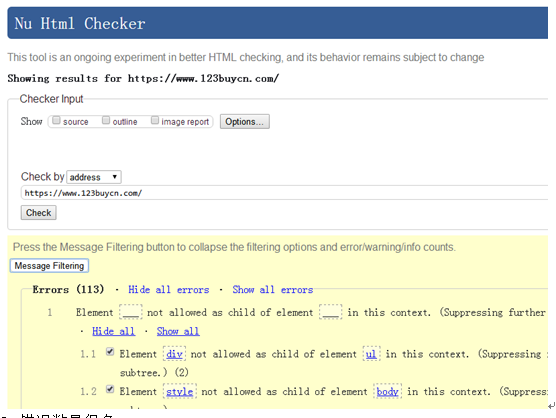
Task: Open the div element link
Action: point(174,354)
